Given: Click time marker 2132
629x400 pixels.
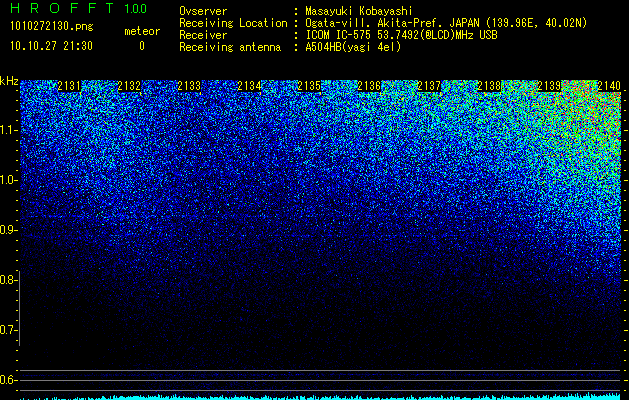Looking at the screenshot, I should tap(129, 86).
